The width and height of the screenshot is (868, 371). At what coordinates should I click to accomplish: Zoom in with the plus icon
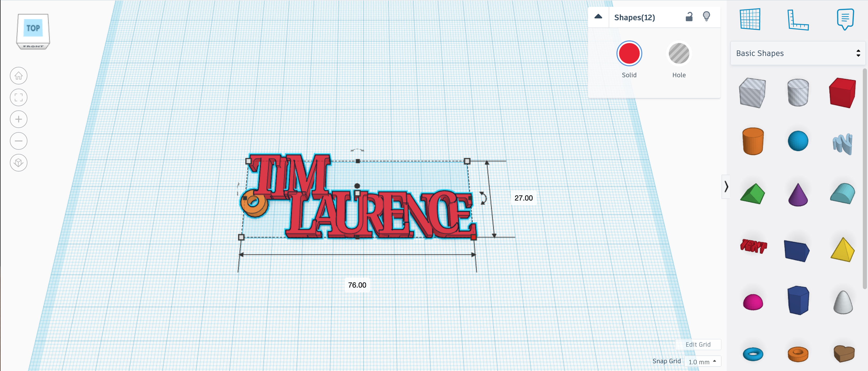pyautogui.click(x=19, y=119)
